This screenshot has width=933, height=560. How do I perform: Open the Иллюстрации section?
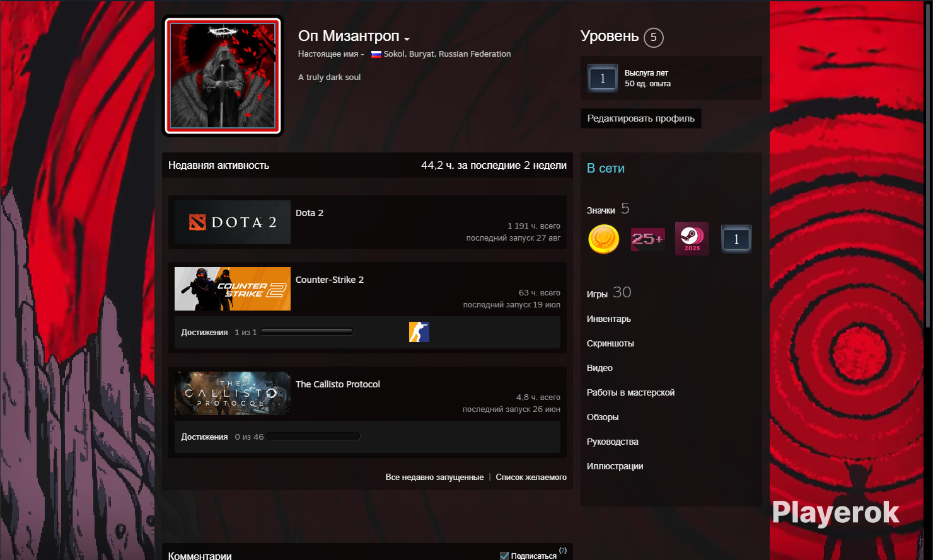(615, 466)
